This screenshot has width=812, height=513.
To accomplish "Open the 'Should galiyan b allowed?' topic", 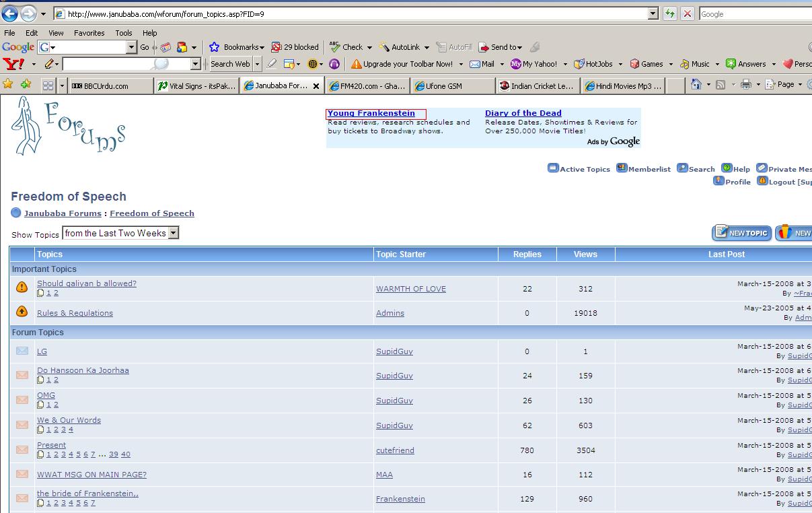I will (86, 283).
